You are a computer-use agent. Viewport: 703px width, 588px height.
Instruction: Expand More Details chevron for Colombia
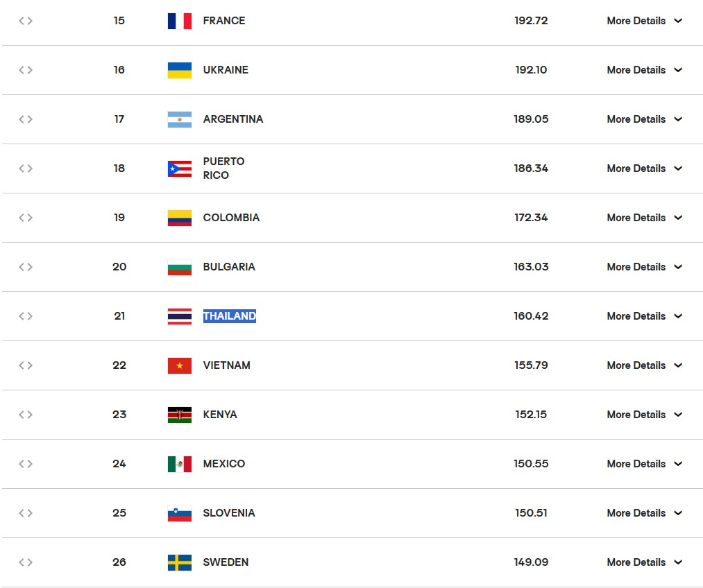[x=678, y=218]
